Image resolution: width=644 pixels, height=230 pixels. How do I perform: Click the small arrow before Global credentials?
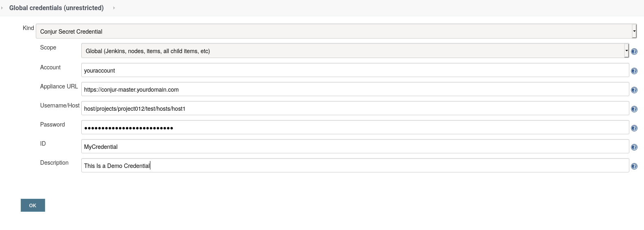[2, 8]
